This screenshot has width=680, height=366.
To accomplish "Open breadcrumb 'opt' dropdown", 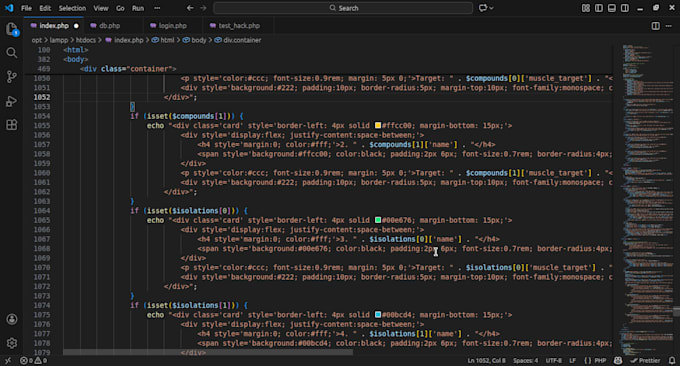I will (36, 40).
